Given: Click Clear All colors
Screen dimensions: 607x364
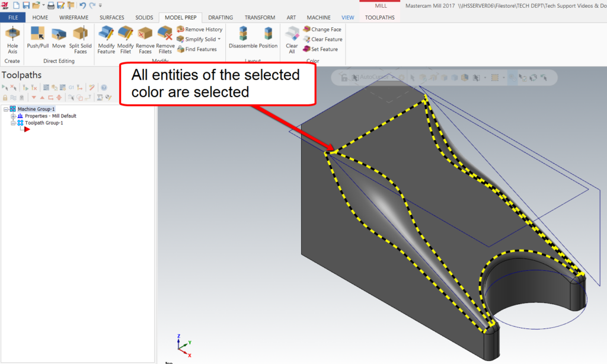Looking at the screenshot, I should [x=292, y=40].
